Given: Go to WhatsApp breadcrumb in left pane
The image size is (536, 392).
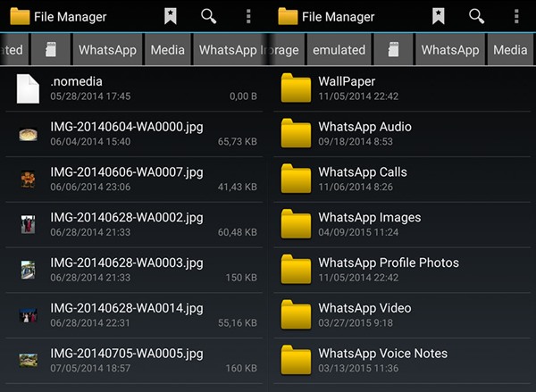Looking at the screenshot, I should tap(108, 50).
